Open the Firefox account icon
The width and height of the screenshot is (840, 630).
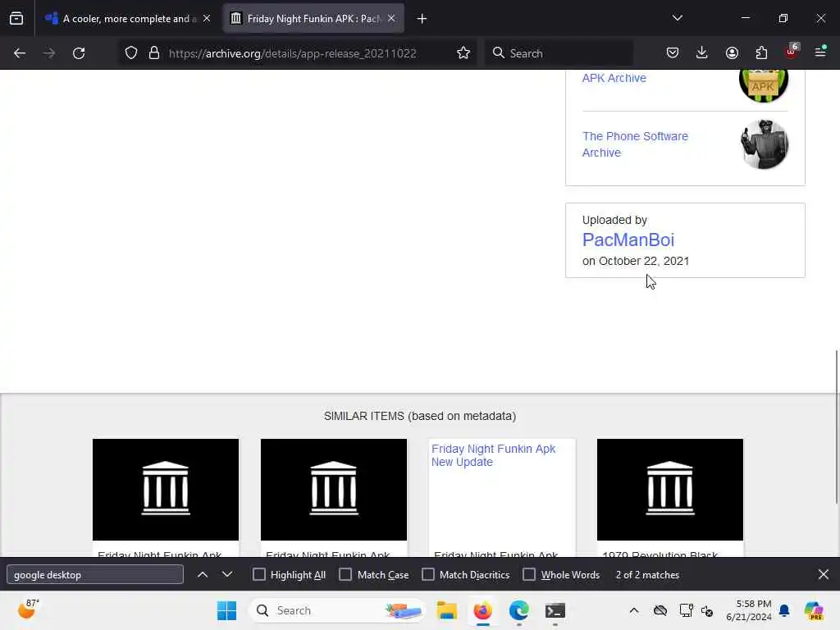point(732,53)
